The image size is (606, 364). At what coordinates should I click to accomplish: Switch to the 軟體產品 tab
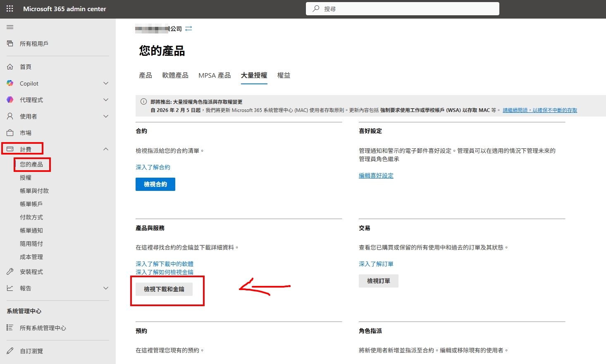[x=175, y=75]
